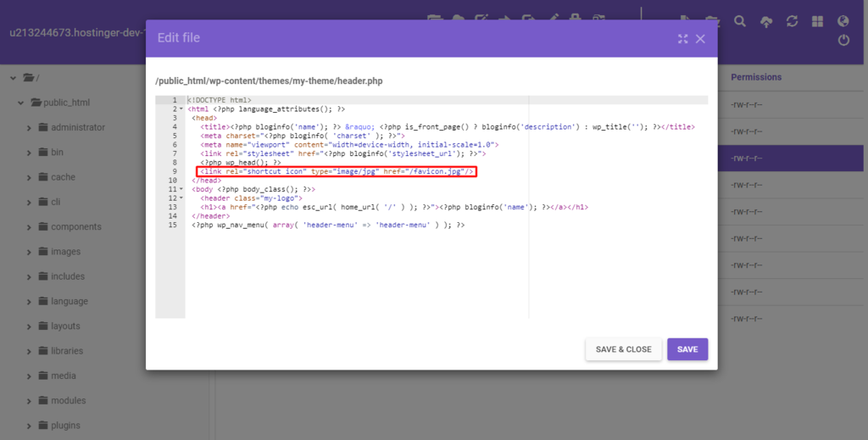The height and width of the screenshot is (440, 868).
Task: Refresh the file list
Action: [x=792, y=21]
